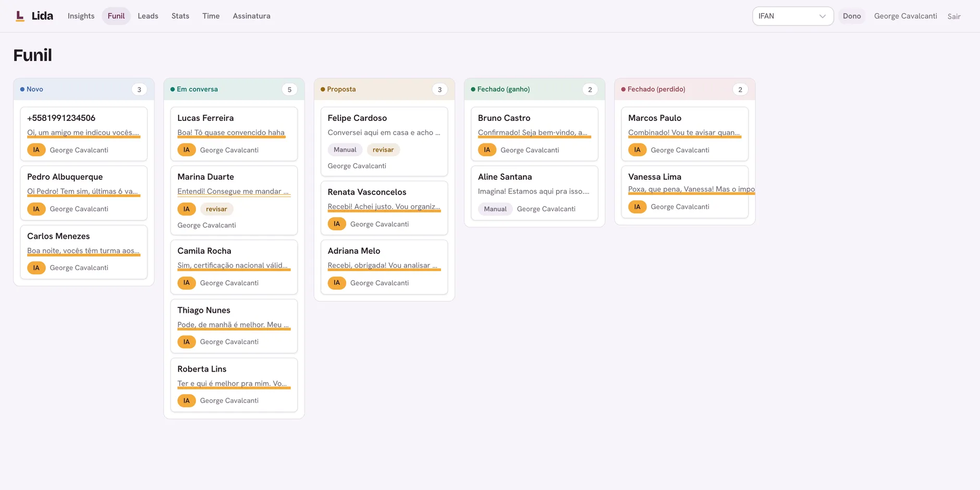Click IA badge on Marcos Paulo card
This screenshot has height=490, width=980.
coord(637,150)
